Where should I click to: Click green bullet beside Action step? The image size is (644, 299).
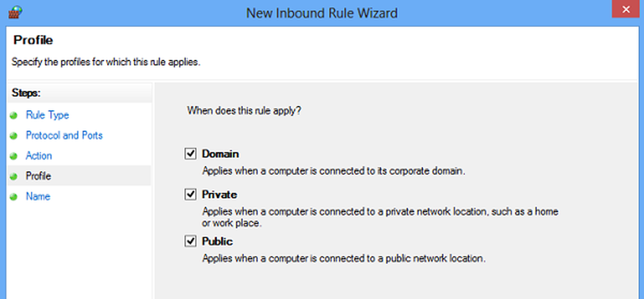[x=14, y=156]
